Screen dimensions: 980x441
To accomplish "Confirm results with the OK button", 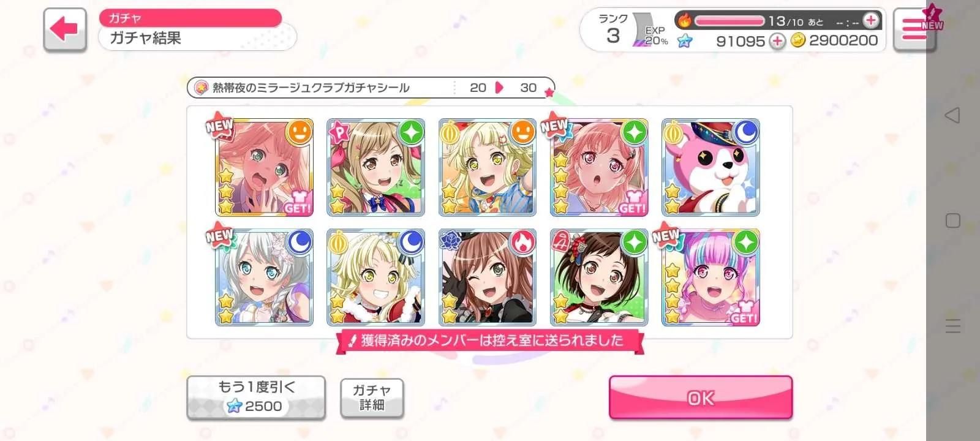I will click(x=701, y=398).
